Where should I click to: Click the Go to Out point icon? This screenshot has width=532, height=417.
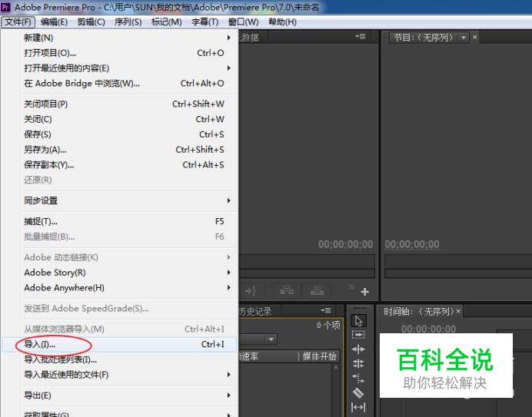251,291
